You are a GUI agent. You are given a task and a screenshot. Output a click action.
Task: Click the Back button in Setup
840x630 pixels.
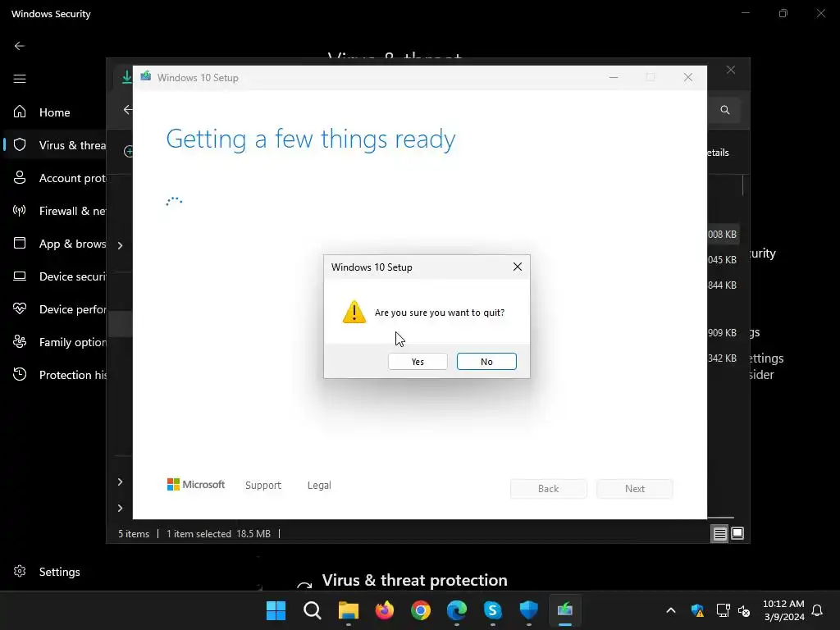(549, 489)
